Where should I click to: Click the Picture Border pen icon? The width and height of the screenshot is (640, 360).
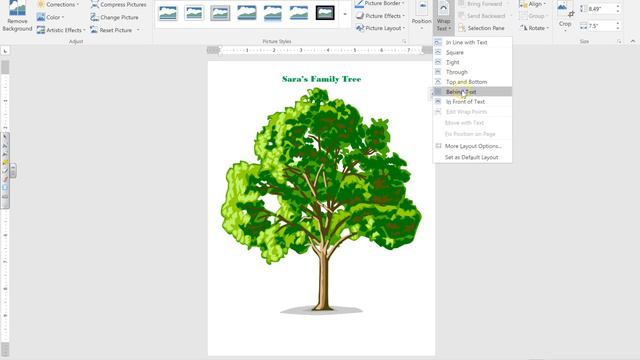coord(360,4)
